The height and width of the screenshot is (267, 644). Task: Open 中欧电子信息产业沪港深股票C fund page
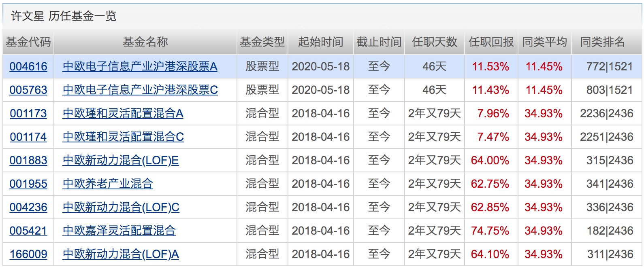[140, 90]
